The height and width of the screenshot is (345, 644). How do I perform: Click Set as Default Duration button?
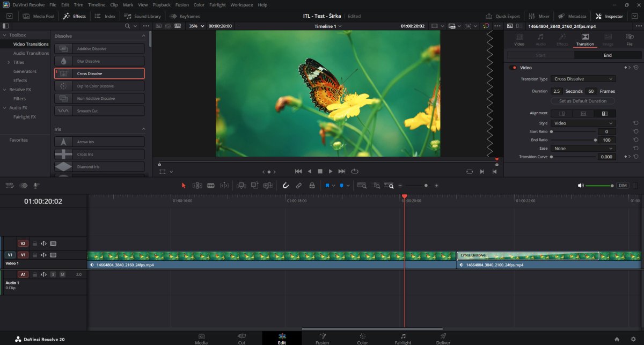(x=583, y=101)
